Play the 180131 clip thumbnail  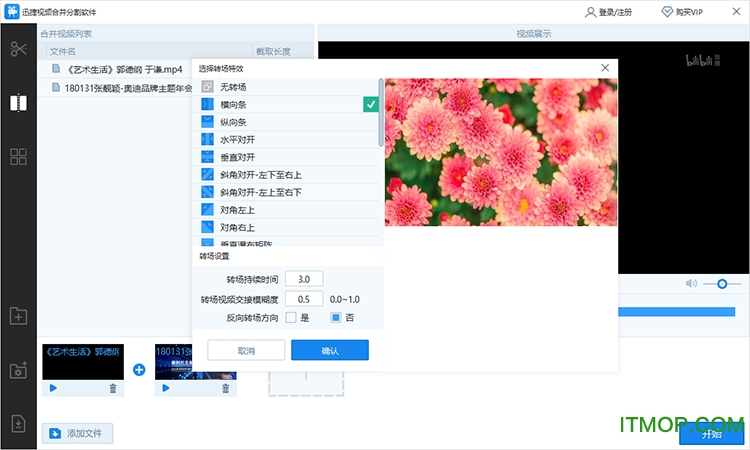click(x=165, y=388)
